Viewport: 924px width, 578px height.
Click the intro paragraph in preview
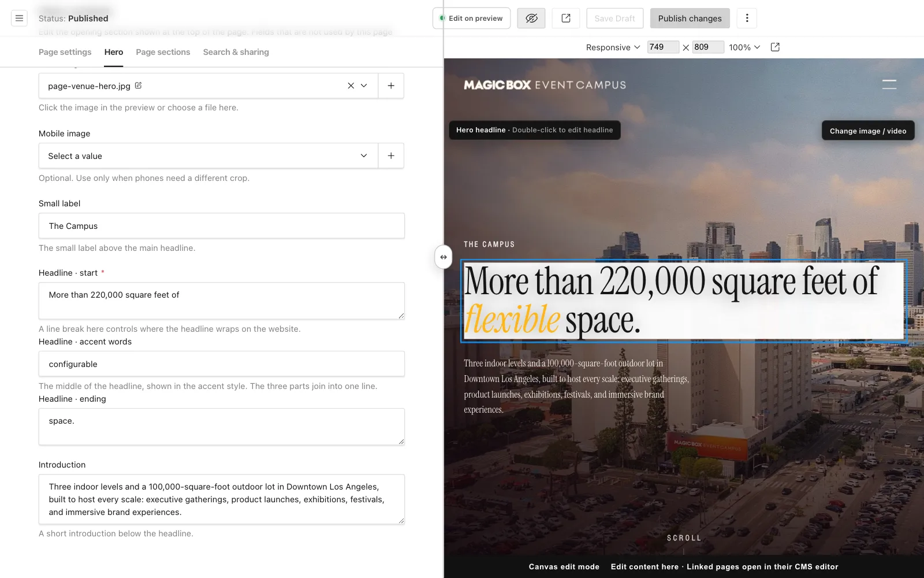tap(576, 386)
